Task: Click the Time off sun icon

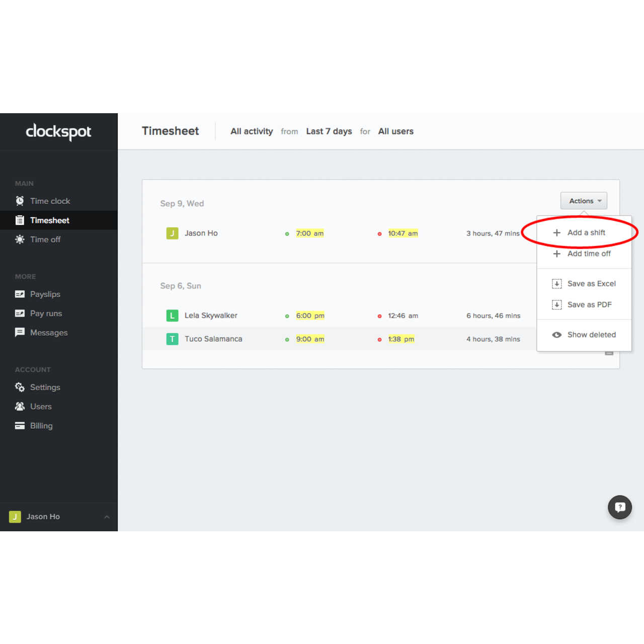Action: click(x=20, y=239)
